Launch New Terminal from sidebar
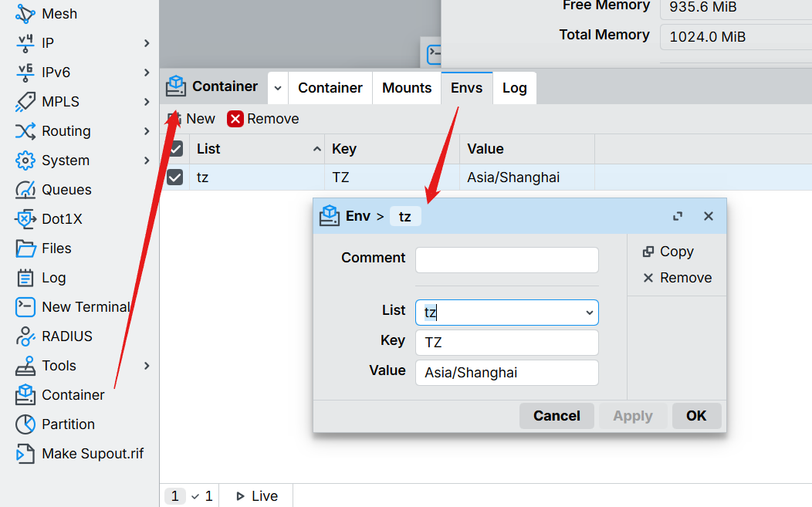Viewport: 812px width, 507px height. pyautogui.click(x=25, y=307)
